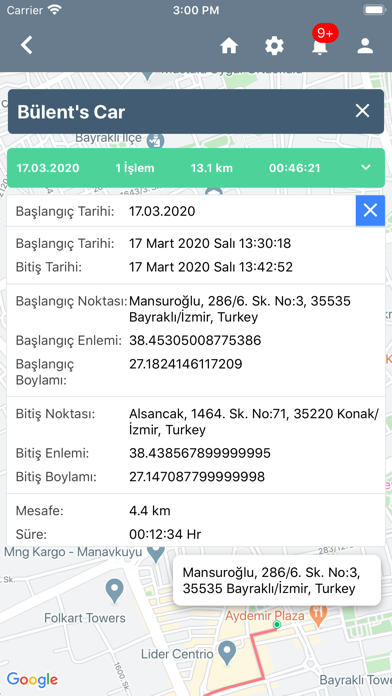Select Başlangıç Noktası Mansuroğlu address text
This screenshot has width=392, height=696.
pos(240,309)
